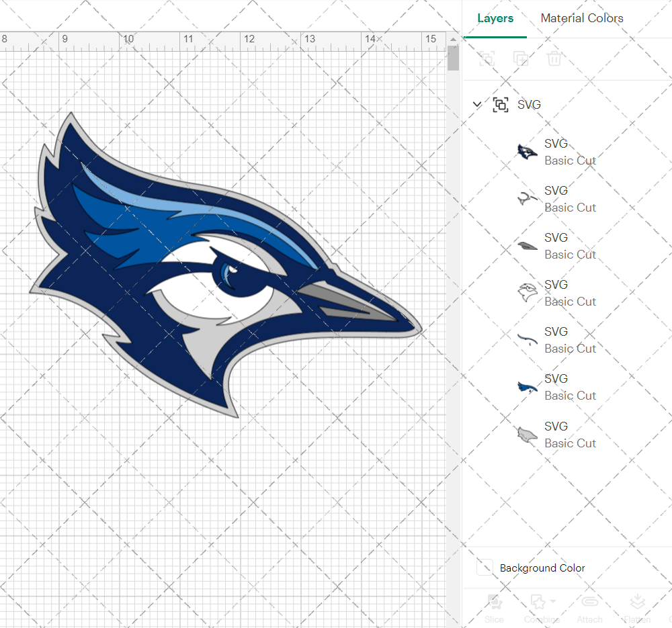Select the blue feathers layer thumbnail
This screenshot has height=628, width=672.
coord(527,388)
